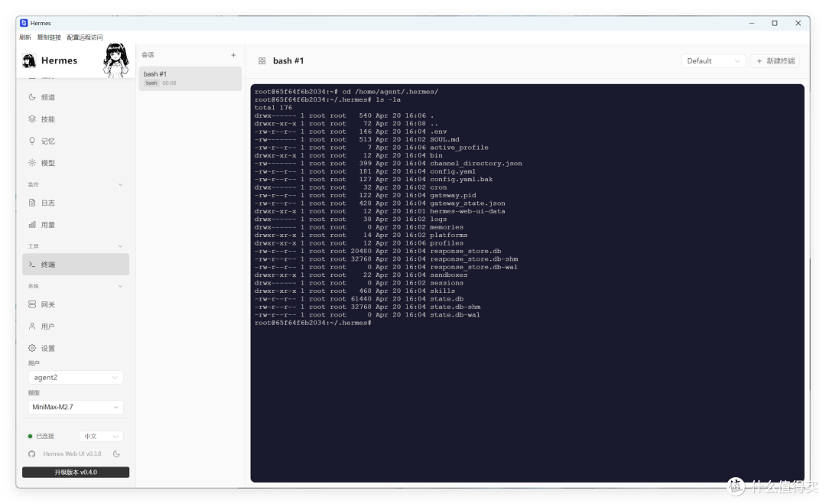Click the 升级版本 v0.4.0 upgrade button
Screen dimensions: 826x504
[76, 473]
